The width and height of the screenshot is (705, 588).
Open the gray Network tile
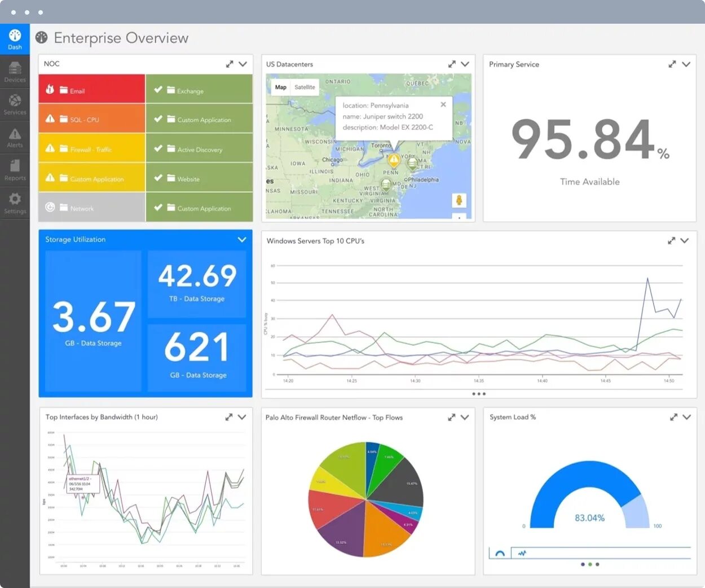pos(92,207)
